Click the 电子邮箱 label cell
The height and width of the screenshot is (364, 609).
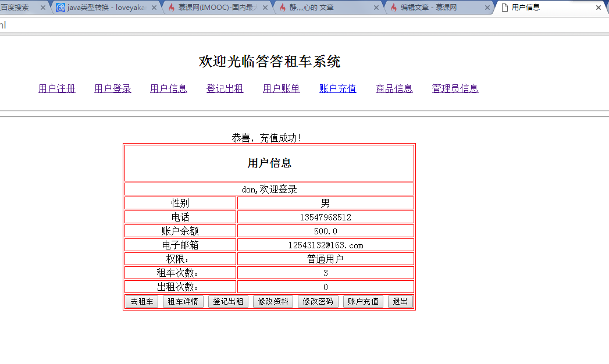(x=180, y=245)
